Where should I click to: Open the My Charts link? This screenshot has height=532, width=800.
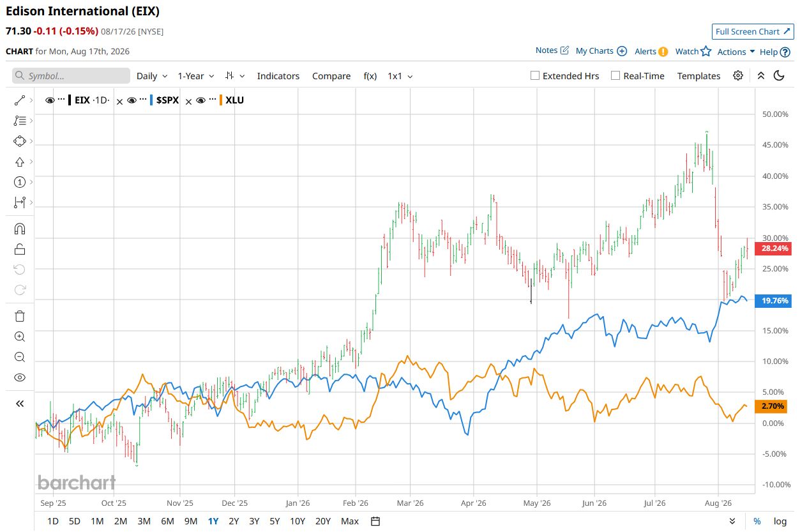[x=594, y=50]
